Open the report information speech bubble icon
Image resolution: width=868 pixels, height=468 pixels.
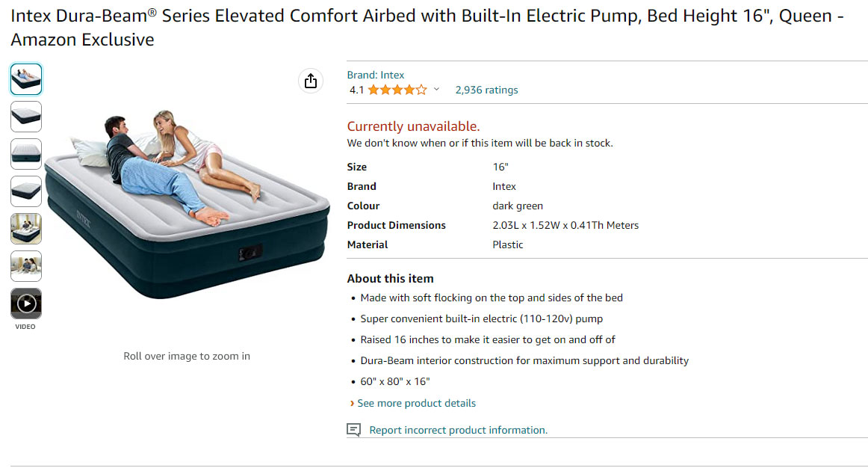pos(354,430)
